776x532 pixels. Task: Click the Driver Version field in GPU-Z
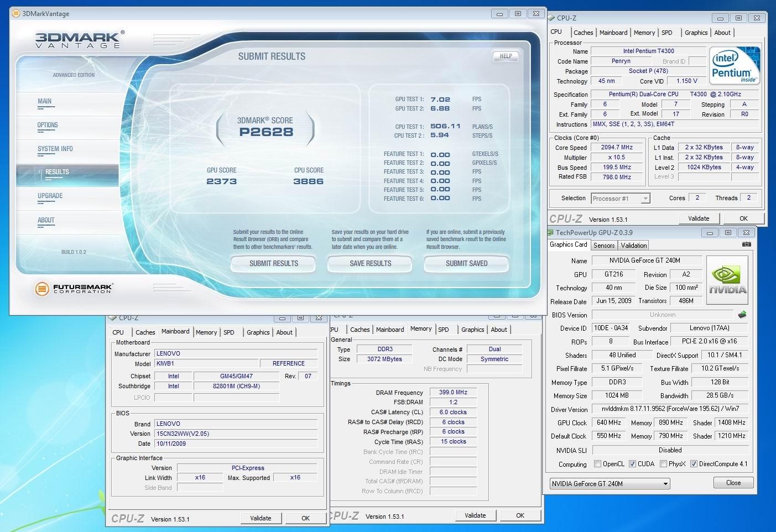pyautogui.click(x=670, y=409)
